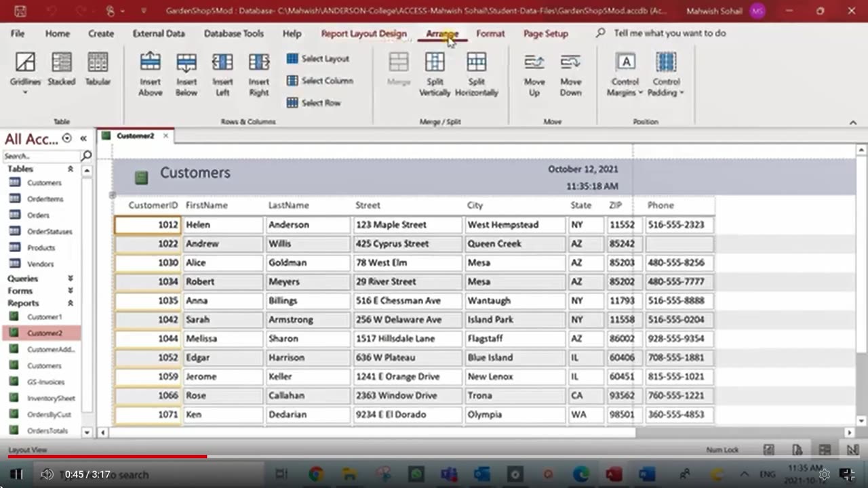868x488 pixels.
Task: Select the Products table
Action: (x=42, y=248)
